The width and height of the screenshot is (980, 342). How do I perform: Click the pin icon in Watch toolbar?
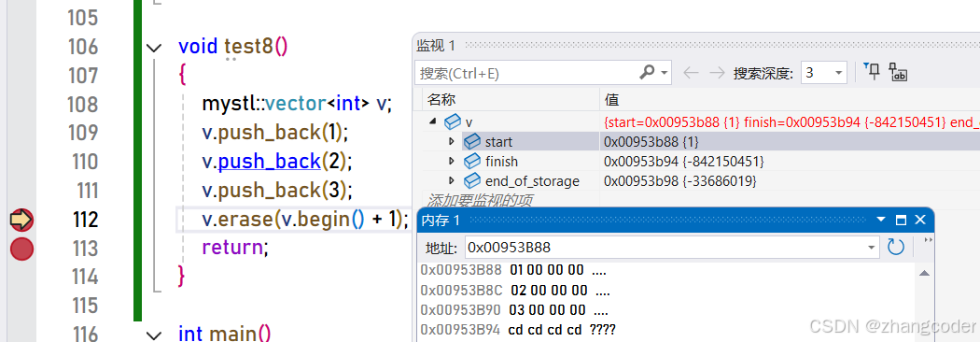click(x=871, y=72)
